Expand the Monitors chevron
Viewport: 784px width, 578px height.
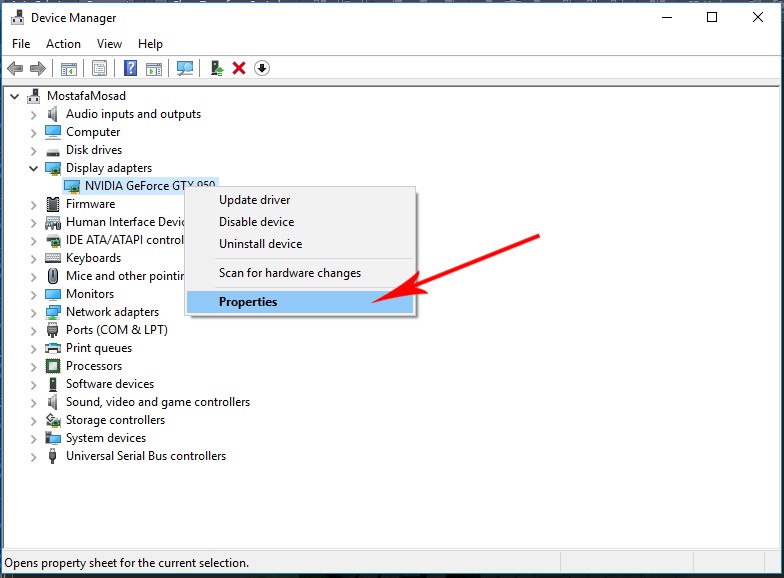coord(34,294)
